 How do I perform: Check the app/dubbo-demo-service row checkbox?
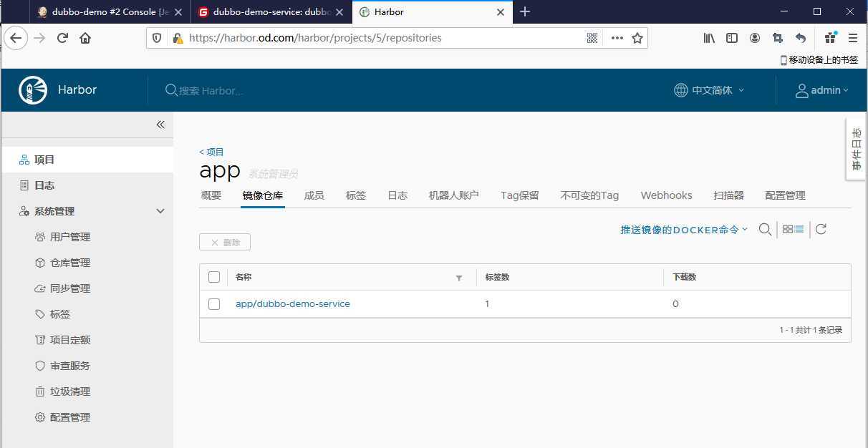pos(214,304)
